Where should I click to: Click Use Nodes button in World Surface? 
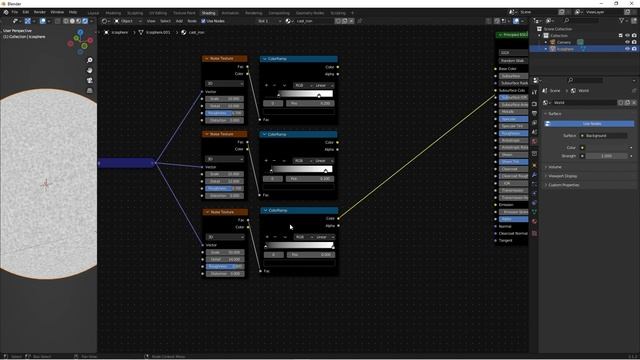tap(589, 124)
